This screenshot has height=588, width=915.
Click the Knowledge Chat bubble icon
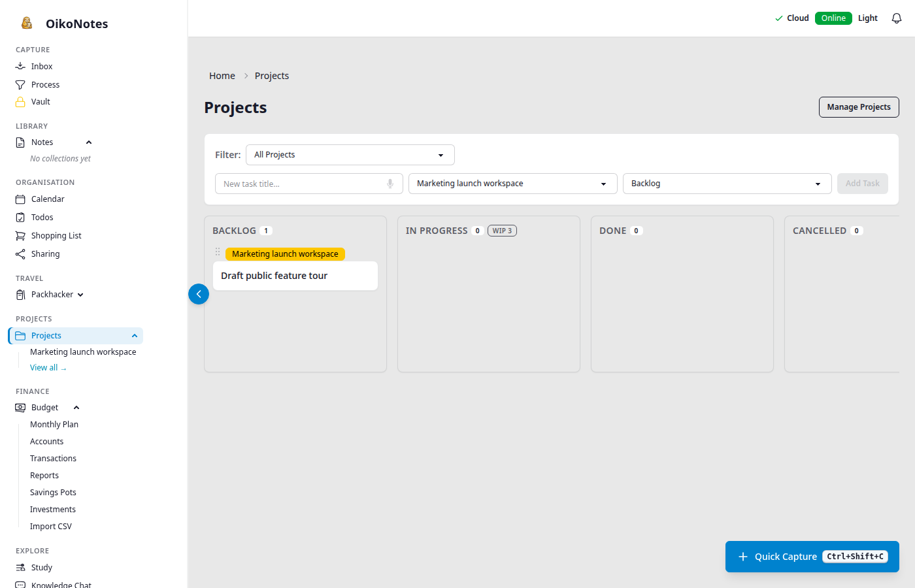(x=20, y=585)
